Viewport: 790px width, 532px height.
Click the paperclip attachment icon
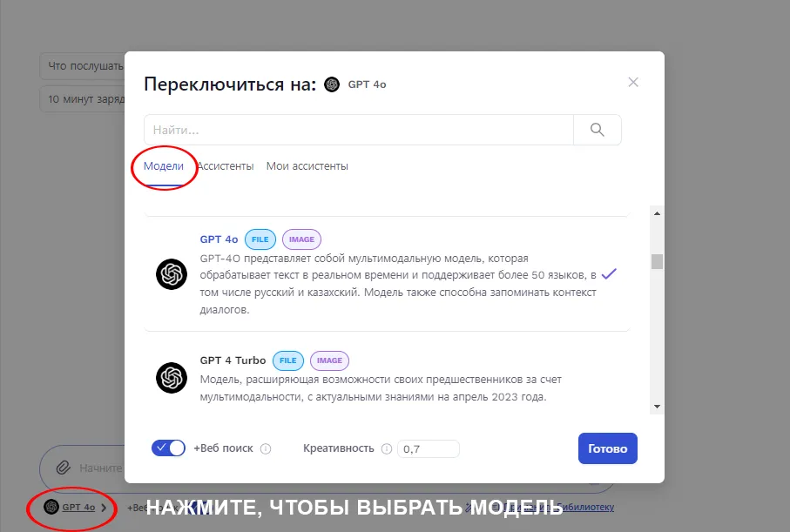pos(64,468)
